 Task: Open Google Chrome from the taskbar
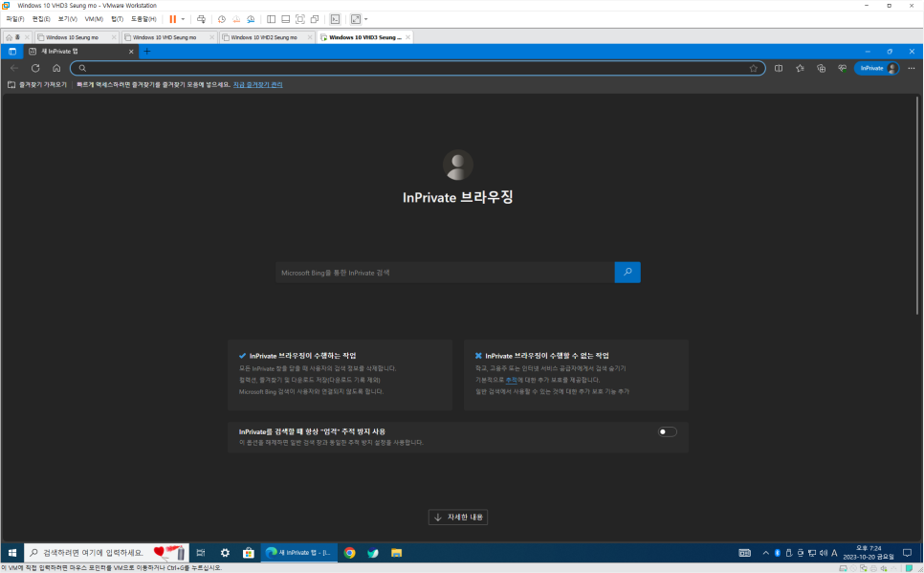tap(349, 553)
